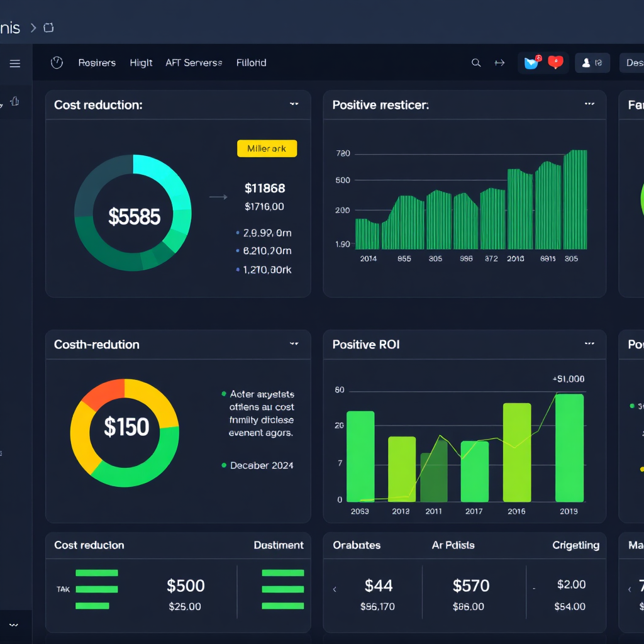Image resolution: width=644 pixels, height=644 pixels.
Task: Switch to the Filonid nav tab
Action: coord(251,63)
